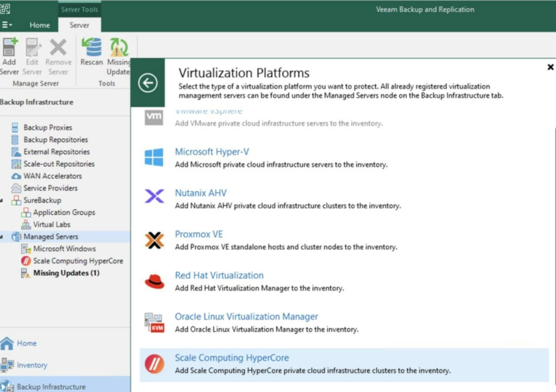Viewport: 556px width, 392px height.
Task: Open the Microsoft Hyper-V platform link
Action: [212, 152]
